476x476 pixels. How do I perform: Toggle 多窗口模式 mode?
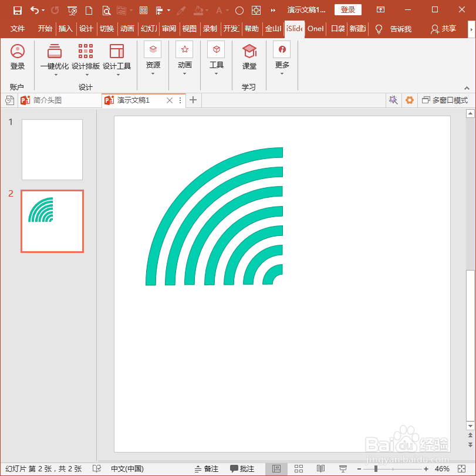(445, 100)
